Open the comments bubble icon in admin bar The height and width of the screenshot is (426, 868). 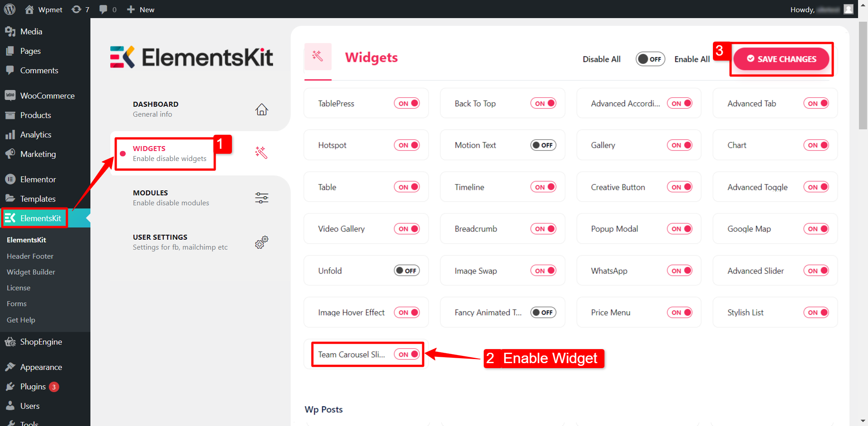point(104,9)
